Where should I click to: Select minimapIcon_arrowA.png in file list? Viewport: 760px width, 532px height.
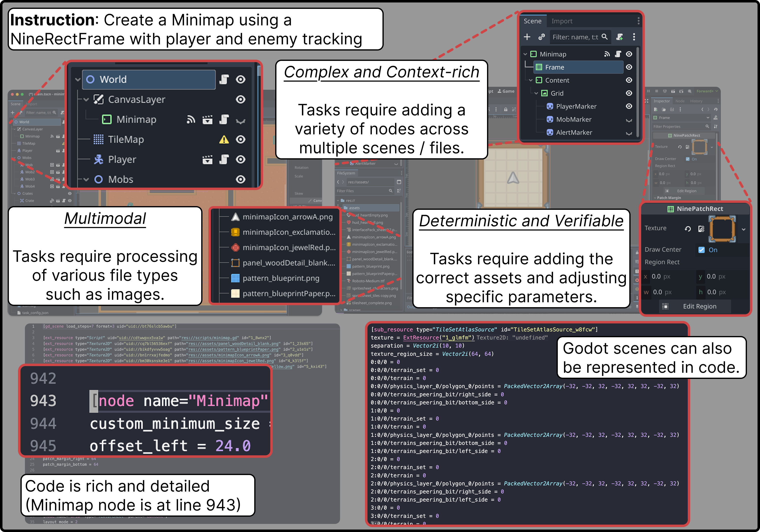pyautogui.click(x=287, y=217)
